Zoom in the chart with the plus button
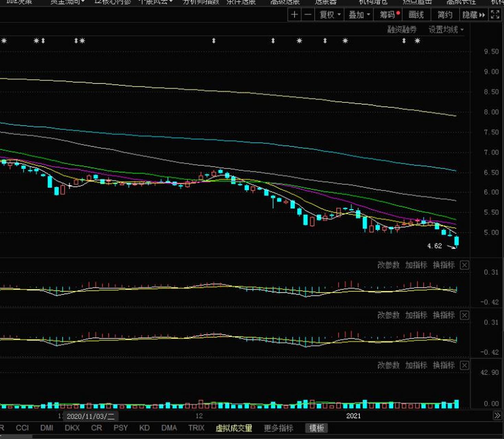Screen dimensions: 504x439 click(x=294, y=15)
